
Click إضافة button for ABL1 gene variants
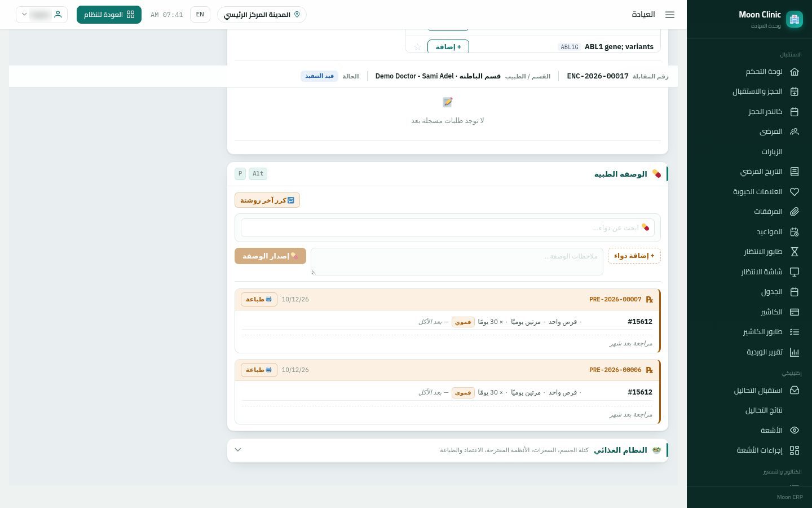448,47
